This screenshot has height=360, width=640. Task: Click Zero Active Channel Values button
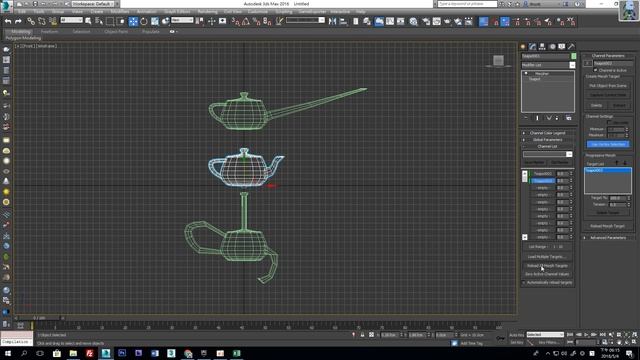[x=547, y=274]
